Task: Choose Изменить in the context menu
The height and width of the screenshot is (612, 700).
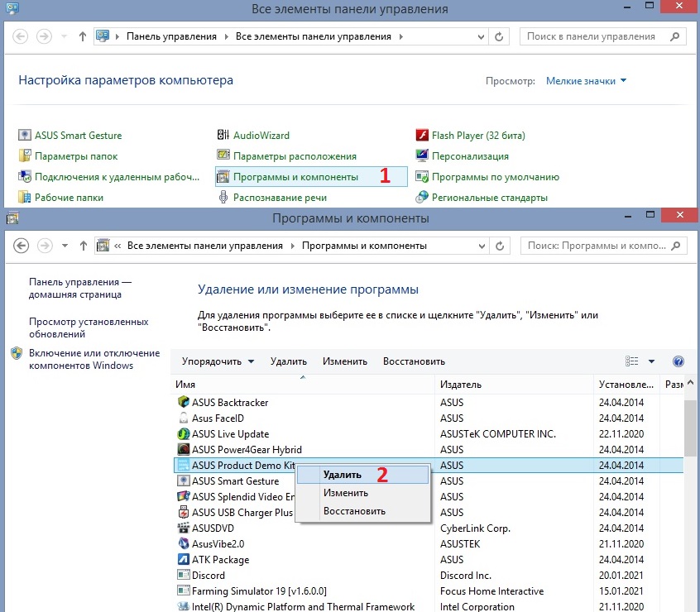Action: click(362, 493)
